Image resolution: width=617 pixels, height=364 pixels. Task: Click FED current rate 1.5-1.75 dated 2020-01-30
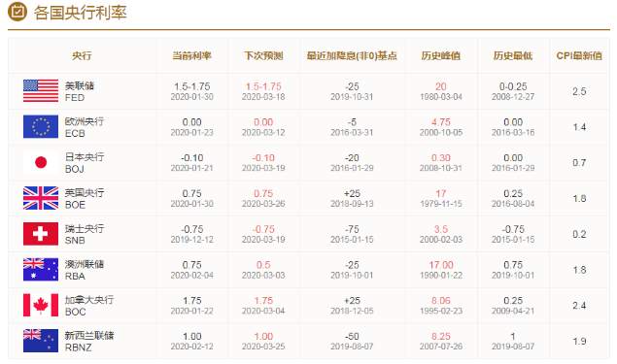[x=192, y=91]
